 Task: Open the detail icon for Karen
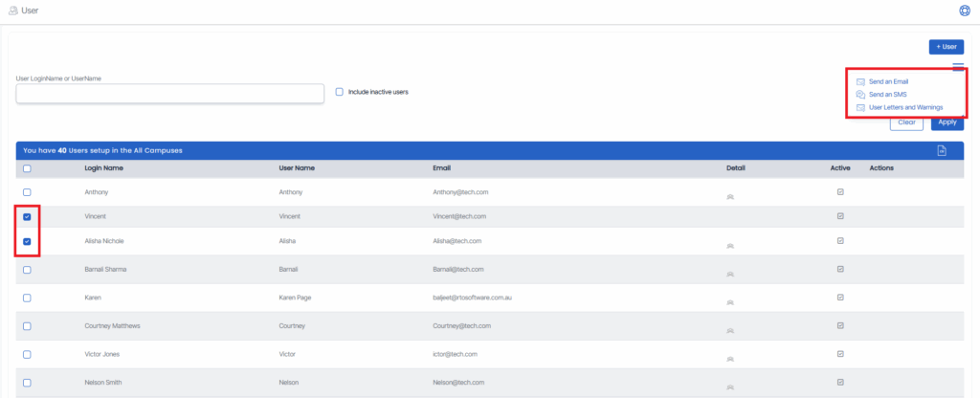pos(729,302)
